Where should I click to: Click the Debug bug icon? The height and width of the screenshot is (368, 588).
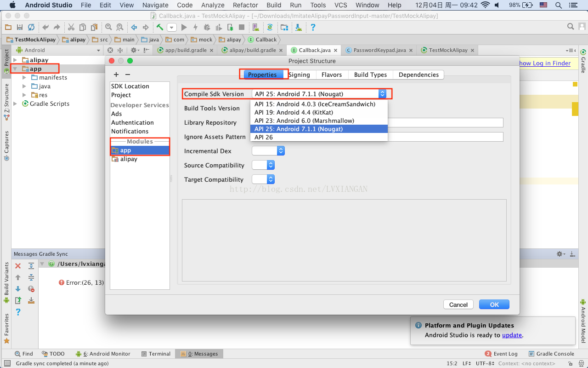pos(207,27)
